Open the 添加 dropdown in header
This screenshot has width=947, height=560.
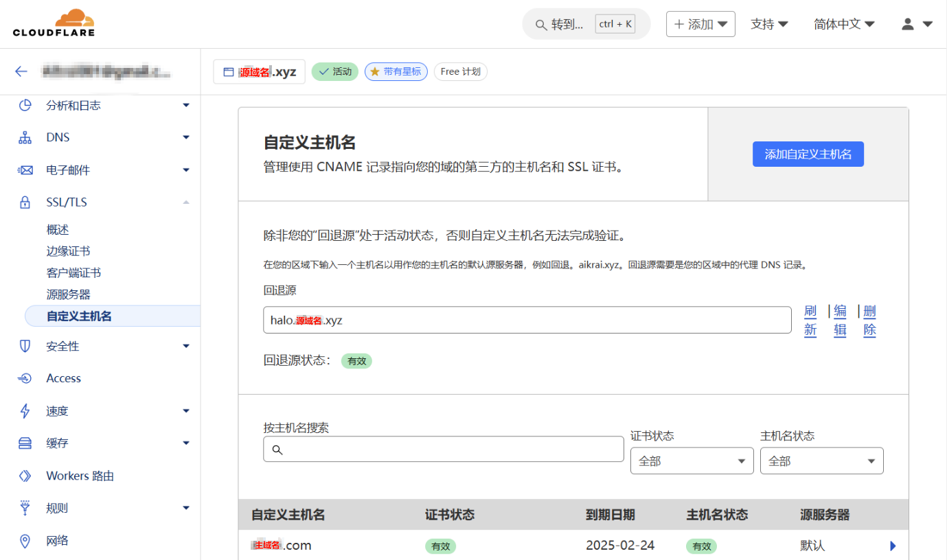coord(700,24)
